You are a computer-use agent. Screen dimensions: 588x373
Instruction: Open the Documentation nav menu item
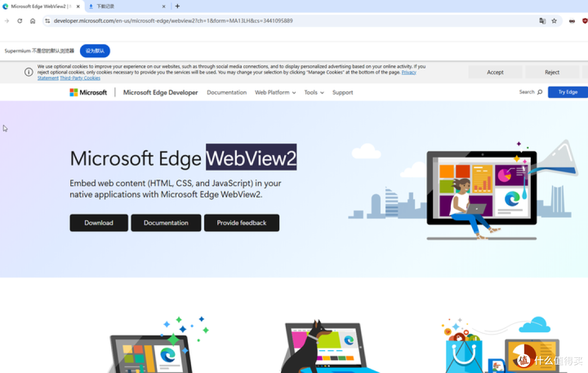pyautogui.click(x=226, y=92)
